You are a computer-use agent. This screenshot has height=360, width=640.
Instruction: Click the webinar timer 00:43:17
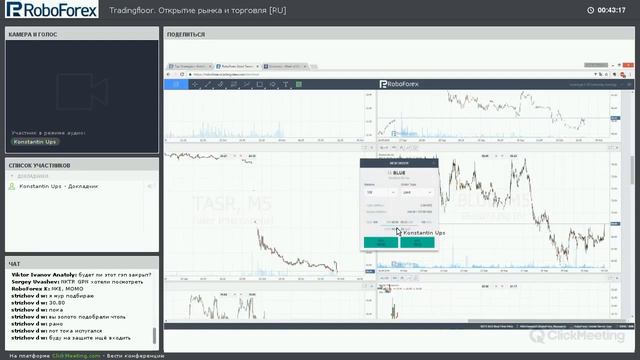point(611,10)
